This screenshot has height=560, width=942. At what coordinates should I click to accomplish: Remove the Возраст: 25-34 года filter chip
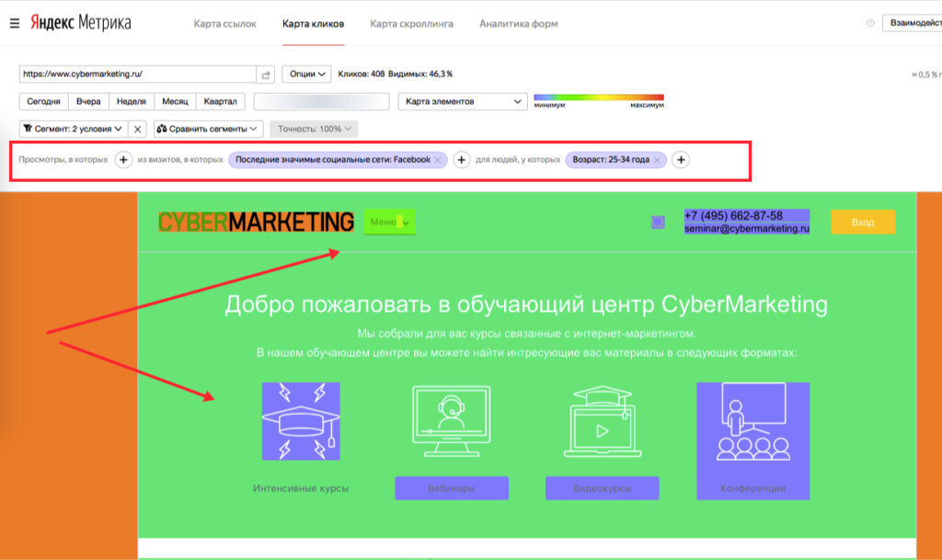656,158
